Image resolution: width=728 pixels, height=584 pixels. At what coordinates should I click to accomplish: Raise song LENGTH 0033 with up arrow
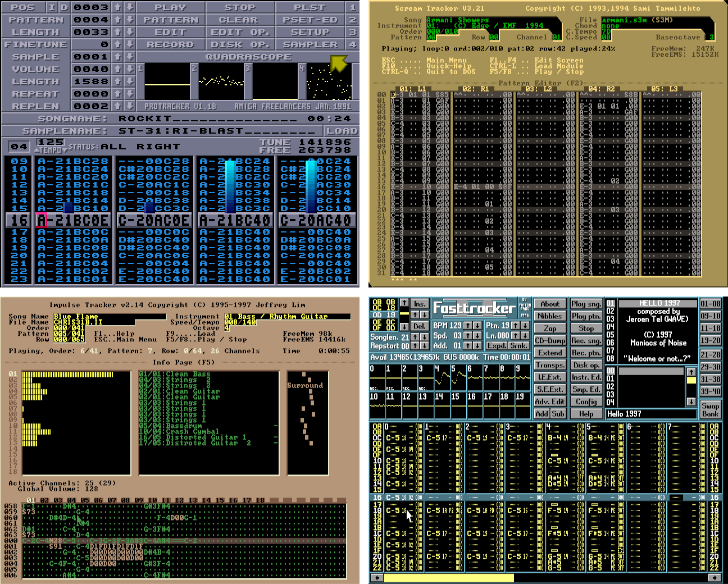(117, 32)
